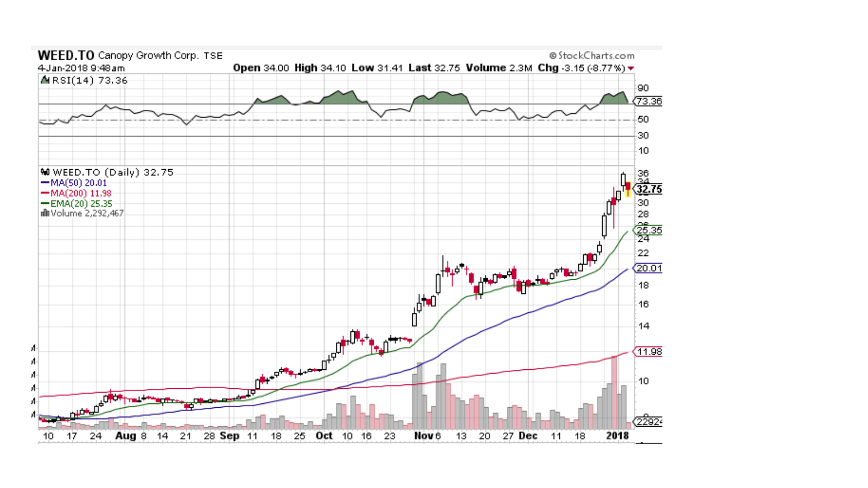The width and height of the screenshot is (868, 488).
Task: Click the candlestick icon before WEED.TO (Daily)
Action: (x=46, y=172)
